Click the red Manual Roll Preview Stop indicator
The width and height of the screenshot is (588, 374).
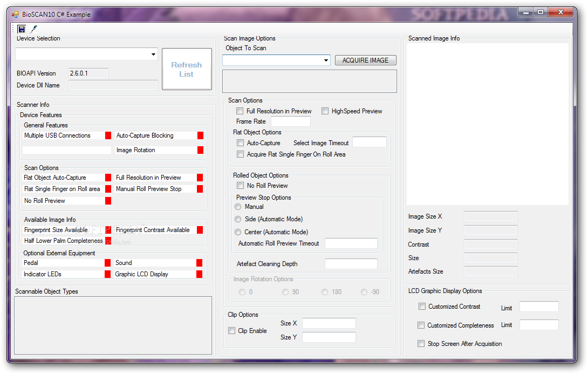pyautogui.click(x=200, y=189)
